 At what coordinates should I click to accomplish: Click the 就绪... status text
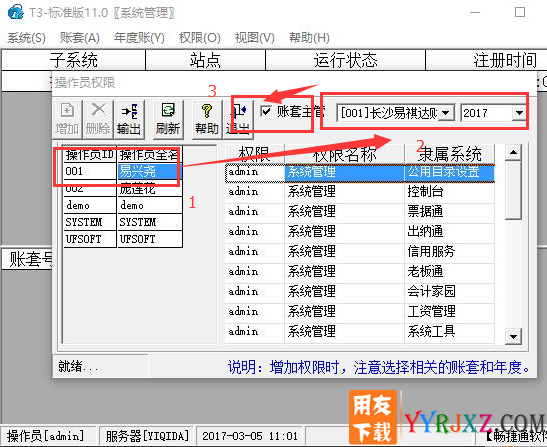click(x=78, y=367)
